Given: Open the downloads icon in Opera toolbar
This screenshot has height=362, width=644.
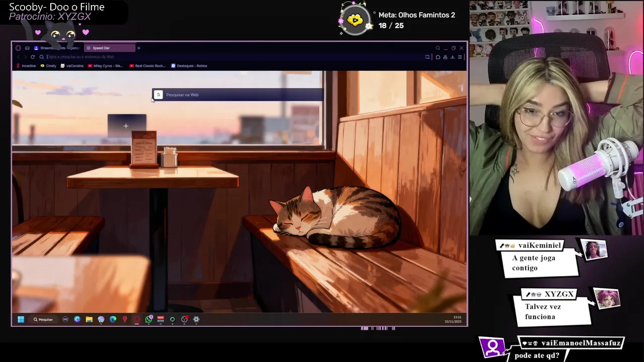Looking at the screenshot, I should click(x=452, y=57).
